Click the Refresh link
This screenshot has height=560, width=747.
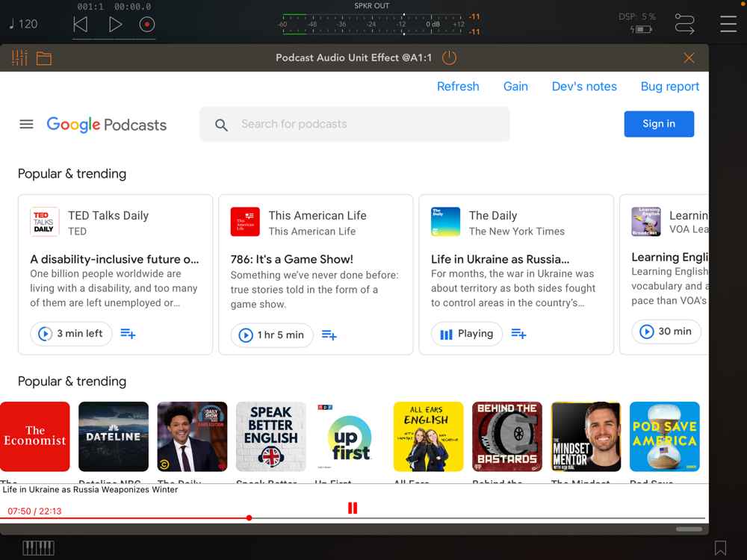click(458, 87)
